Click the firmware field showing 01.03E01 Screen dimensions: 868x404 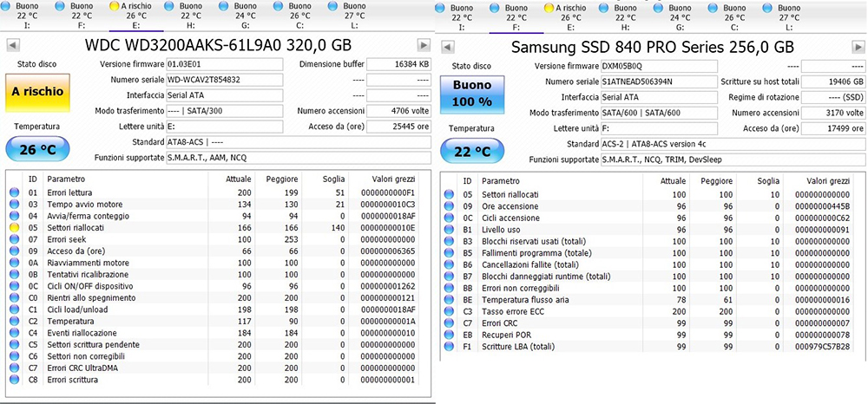click(x=224, y=64)
